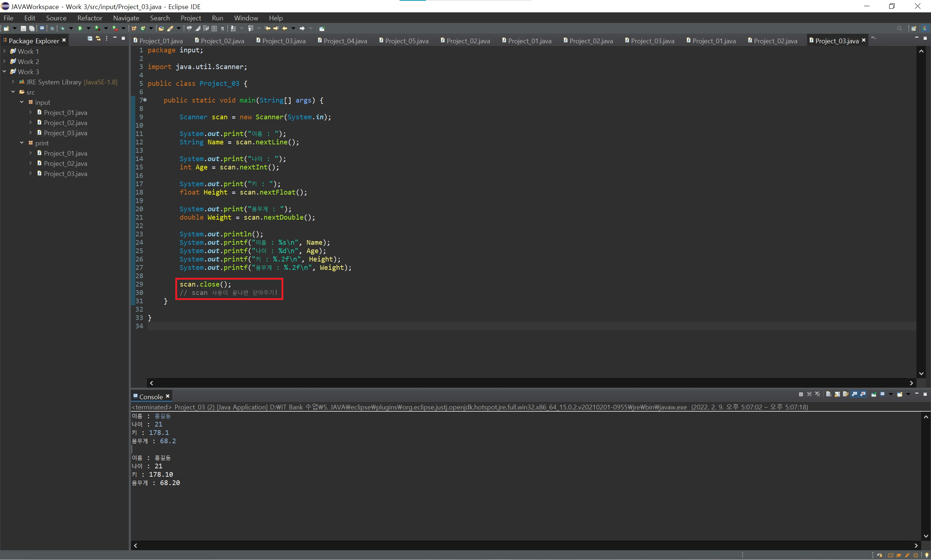The height and width of the screenshot is (560, 931).
Task: Toggle Word Wrap in the Console toolbar
Action: click(845, 394)
